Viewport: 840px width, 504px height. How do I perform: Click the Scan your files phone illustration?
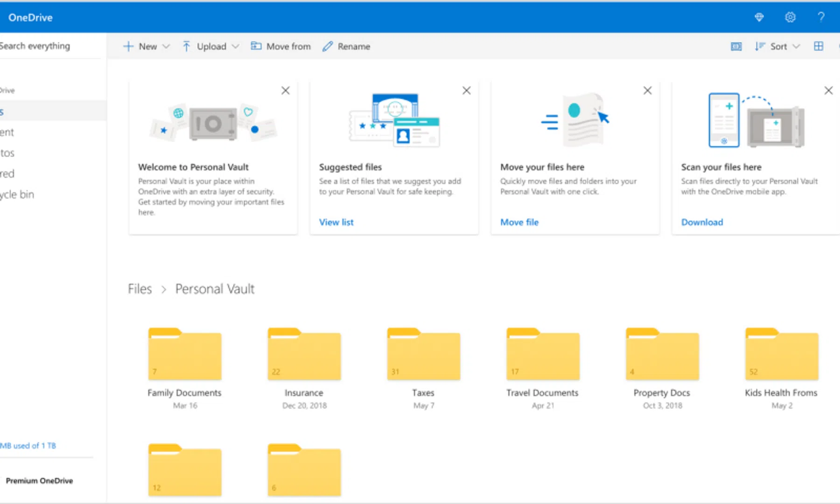pyautogui.click(x=756, y=120)
